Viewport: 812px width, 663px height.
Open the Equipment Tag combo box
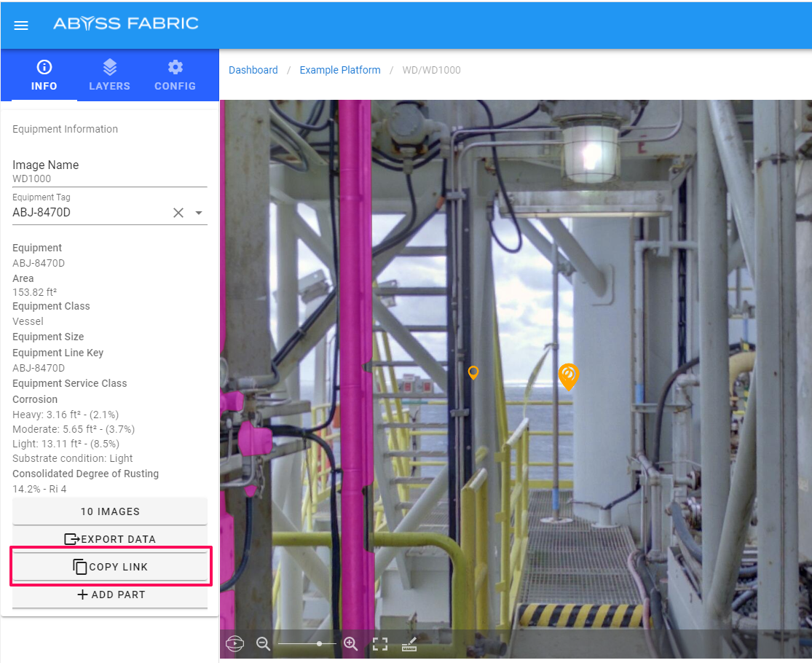87,213
